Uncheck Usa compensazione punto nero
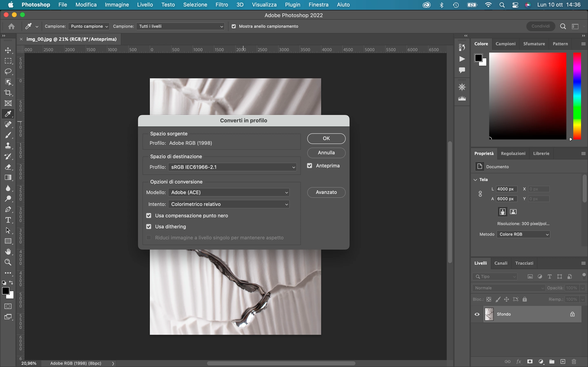588x367 pixels. [x=149, y=216]
